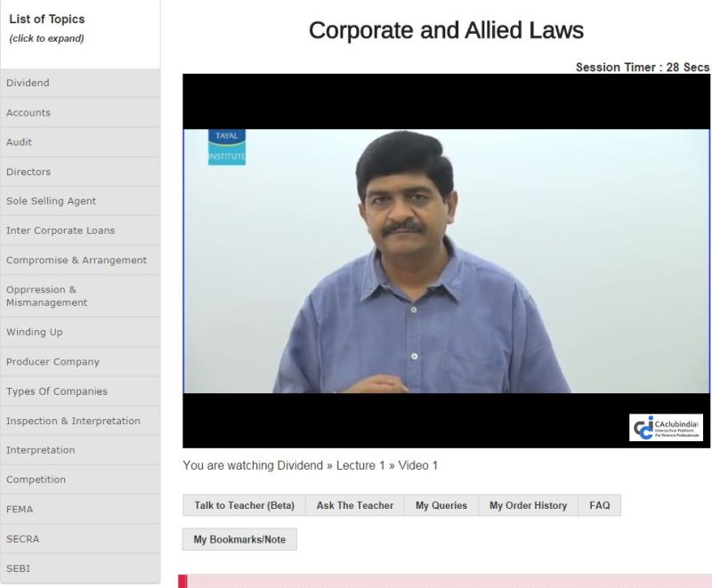Open My Bookmarks/Note
This screenshot has width=712, height=588.
click(x=239, y=539)
